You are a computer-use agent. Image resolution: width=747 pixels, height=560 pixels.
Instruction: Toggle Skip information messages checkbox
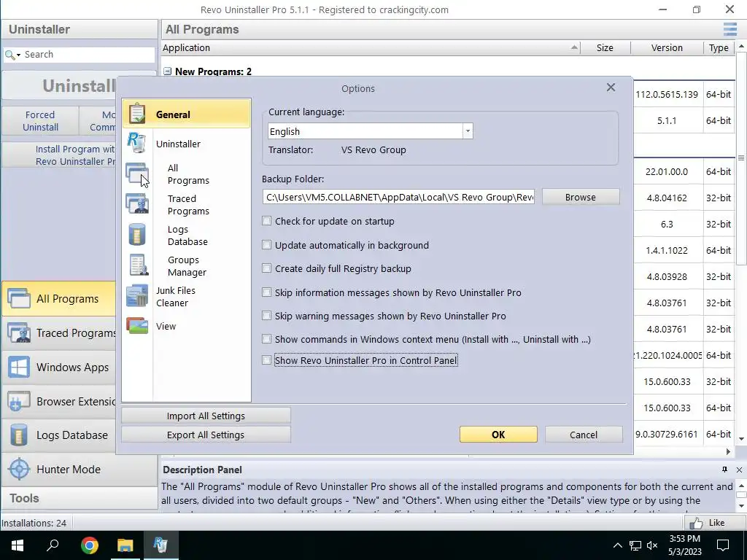[267, 292]
